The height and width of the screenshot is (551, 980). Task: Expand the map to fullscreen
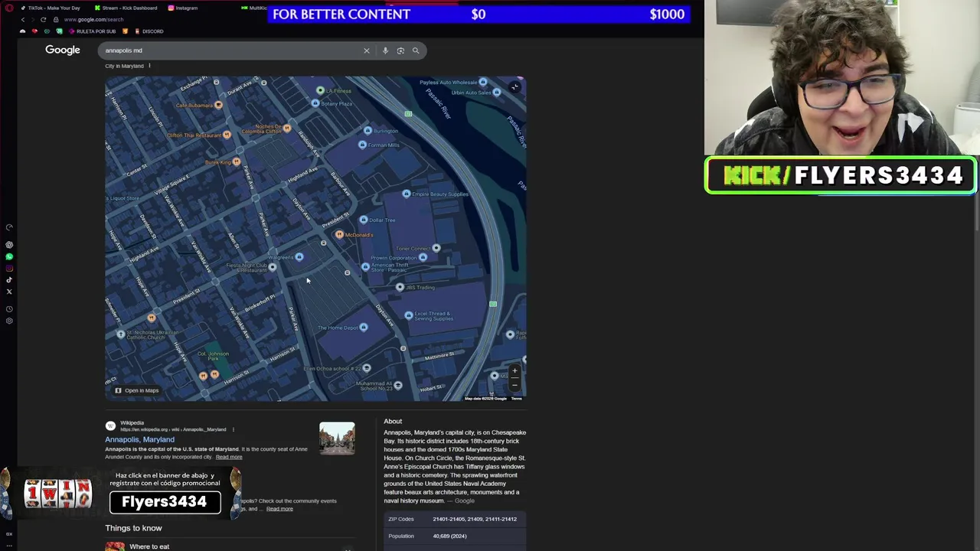[x=514, y=87]
